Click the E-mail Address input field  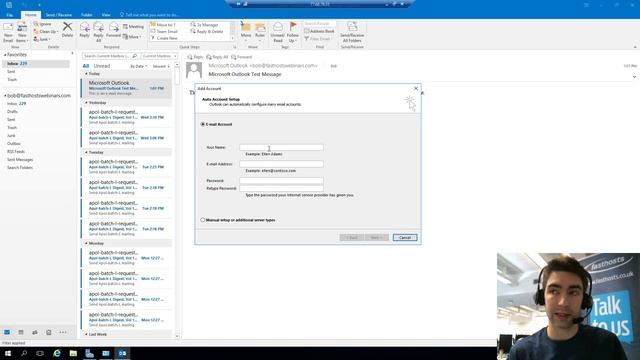tap(281, 164)
